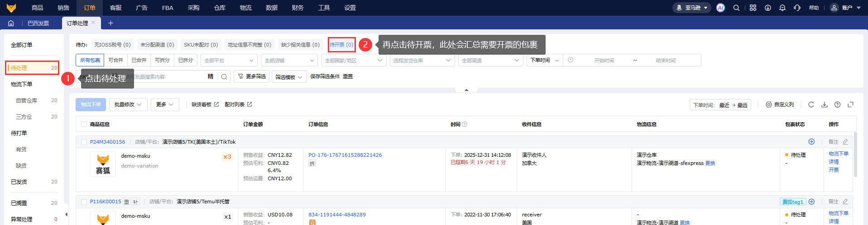Open the notifications bell icon
Image resolution: width=868 pixels, height=225 pixels.
point(782,8)
